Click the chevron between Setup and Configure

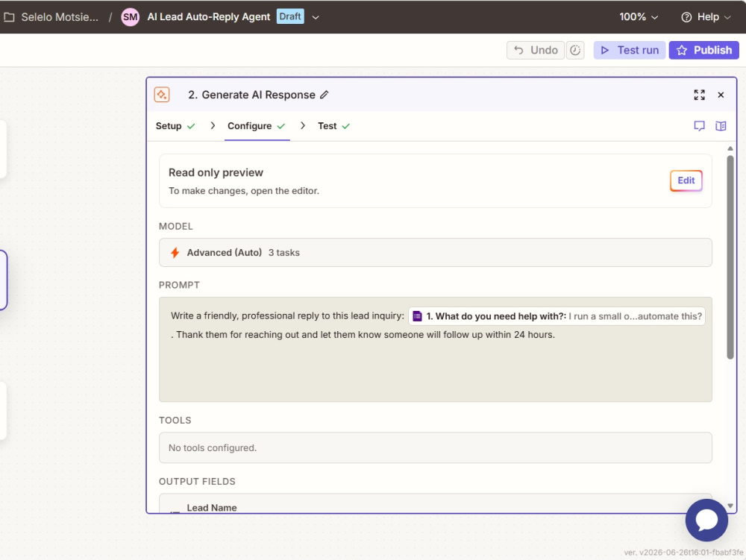[213, 125]
